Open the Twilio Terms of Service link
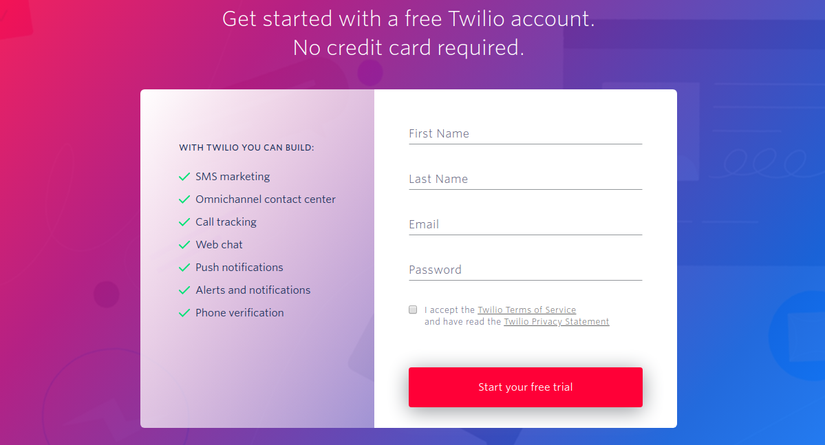The image size is (825, 445). coord(526,310)
